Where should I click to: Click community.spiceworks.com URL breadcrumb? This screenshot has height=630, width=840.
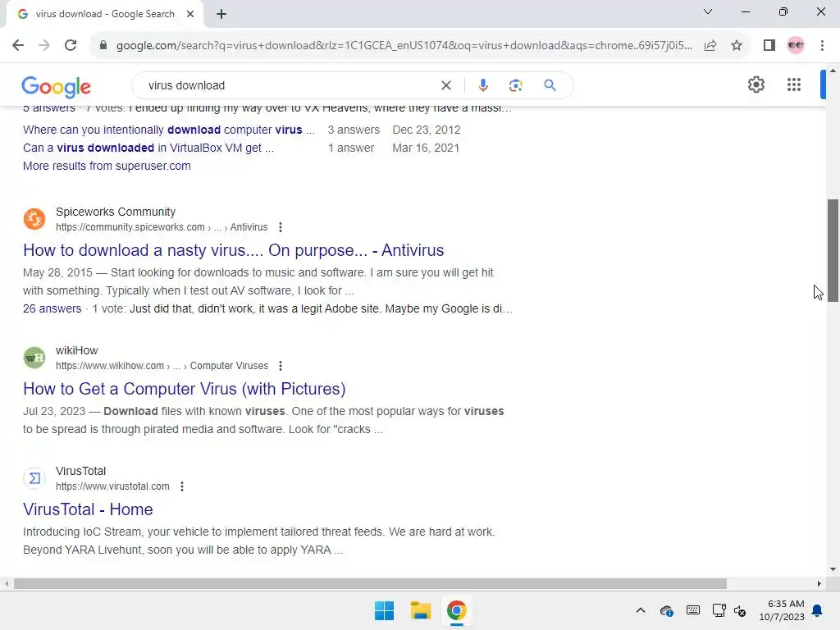pyautogui.click(x=162, y=227)
